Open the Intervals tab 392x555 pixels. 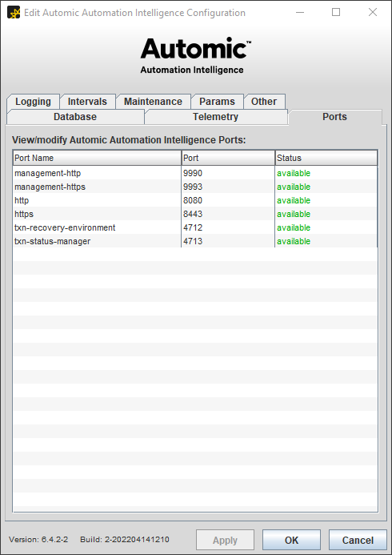click(x=87, y=102)
